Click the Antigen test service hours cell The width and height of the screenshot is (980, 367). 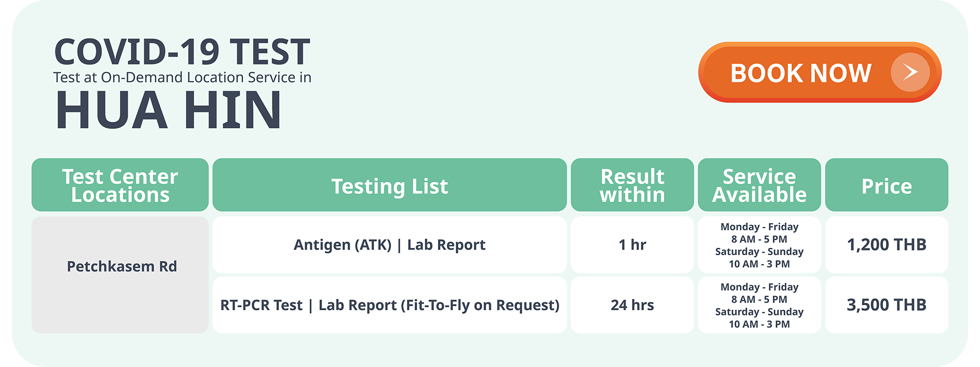click(759, 245)
